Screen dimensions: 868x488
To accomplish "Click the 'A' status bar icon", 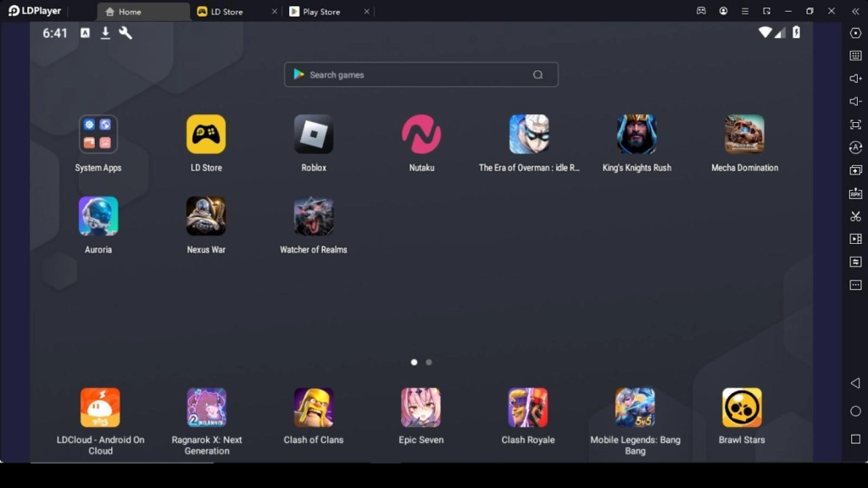I will point(85,33).
